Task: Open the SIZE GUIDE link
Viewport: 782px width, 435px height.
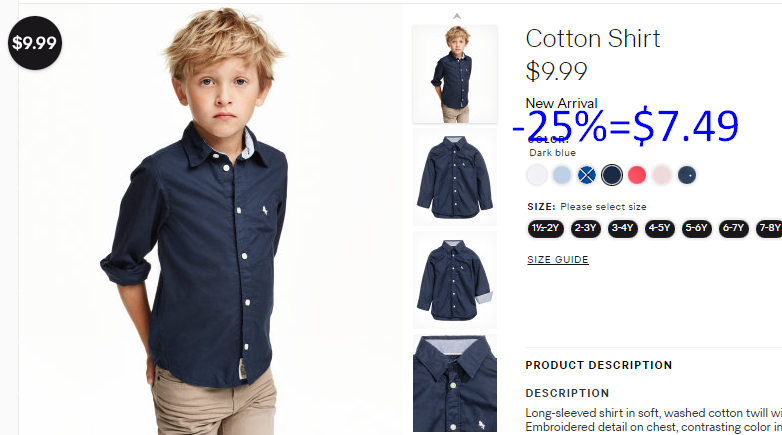Action: tap(558, 259)
